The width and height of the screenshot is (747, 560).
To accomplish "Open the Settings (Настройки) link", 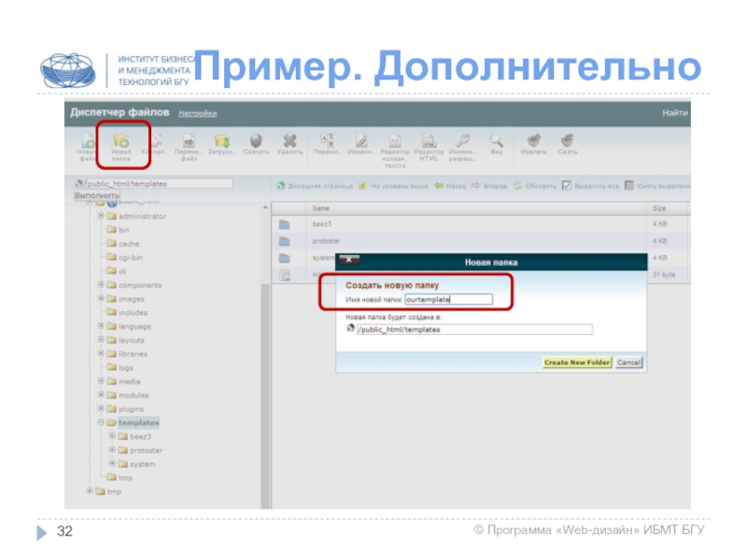I will pos(198,113).
